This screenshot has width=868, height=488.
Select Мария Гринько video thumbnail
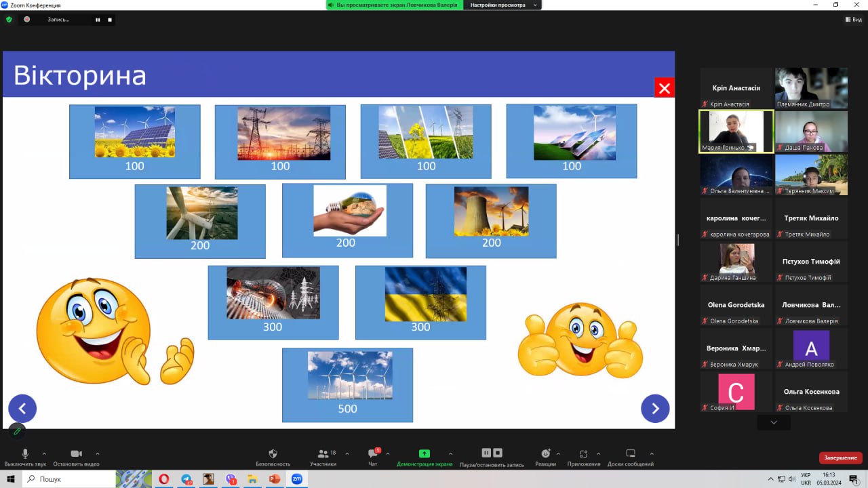point(736,131)
